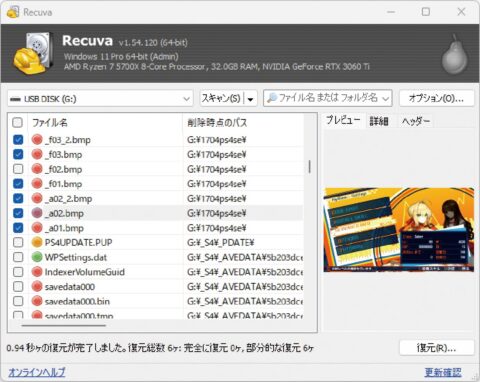480x382 pixels.
Task: Click the green status icon for WPSettings.dat
Action: (x=37, y=257)
